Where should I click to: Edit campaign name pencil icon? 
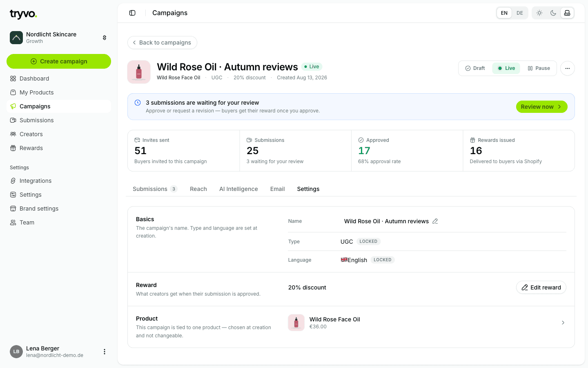435,221
